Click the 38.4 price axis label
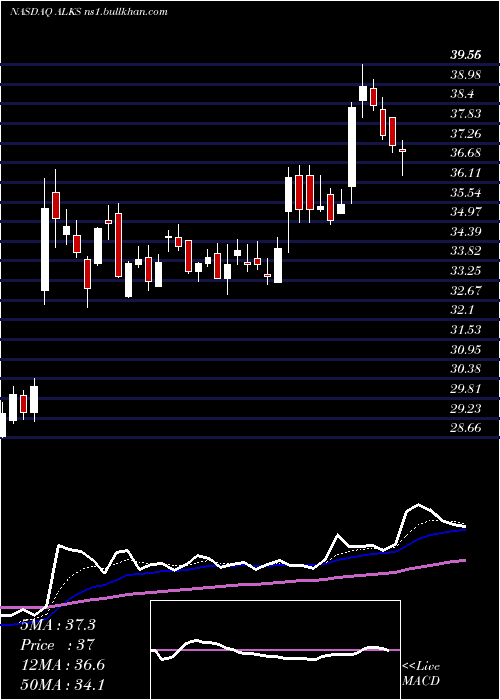The width and height of the screenshot is (500, 700). [x=462, y=94]
